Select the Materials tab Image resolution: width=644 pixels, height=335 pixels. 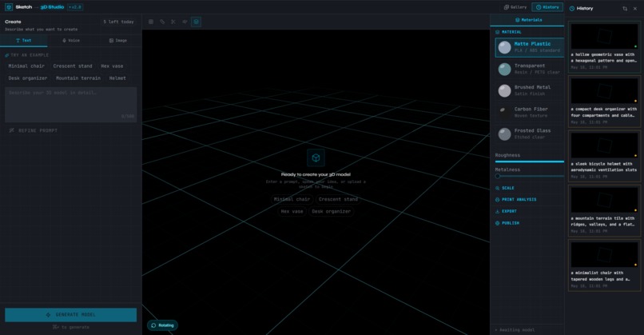point(527,20)
